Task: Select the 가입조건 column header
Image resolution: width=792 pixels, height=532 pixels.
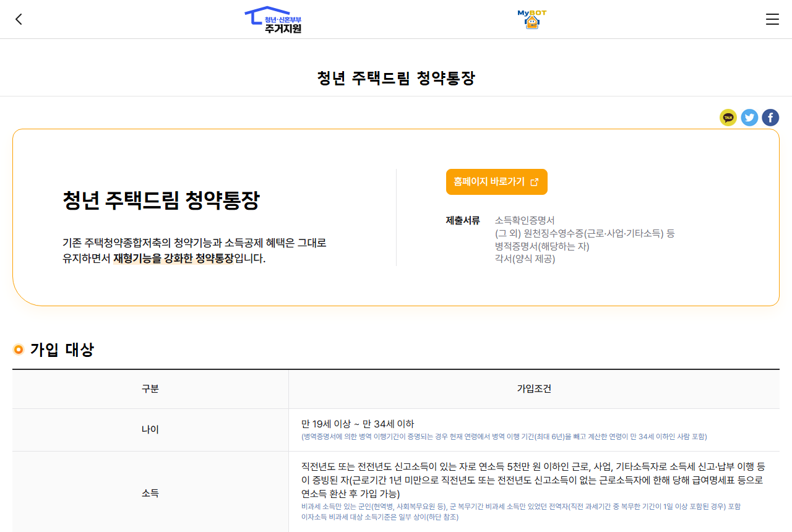Action: point(534,389)
